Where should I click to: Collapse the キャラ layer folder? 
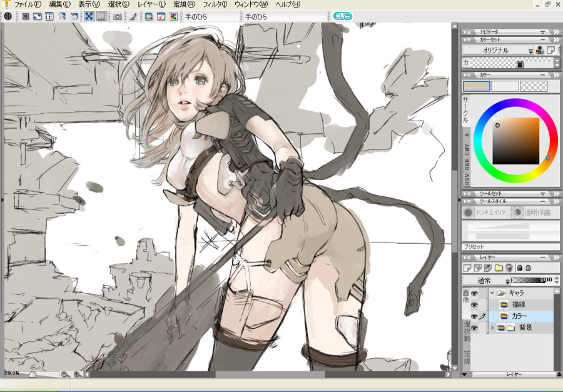tap(492, 293)
